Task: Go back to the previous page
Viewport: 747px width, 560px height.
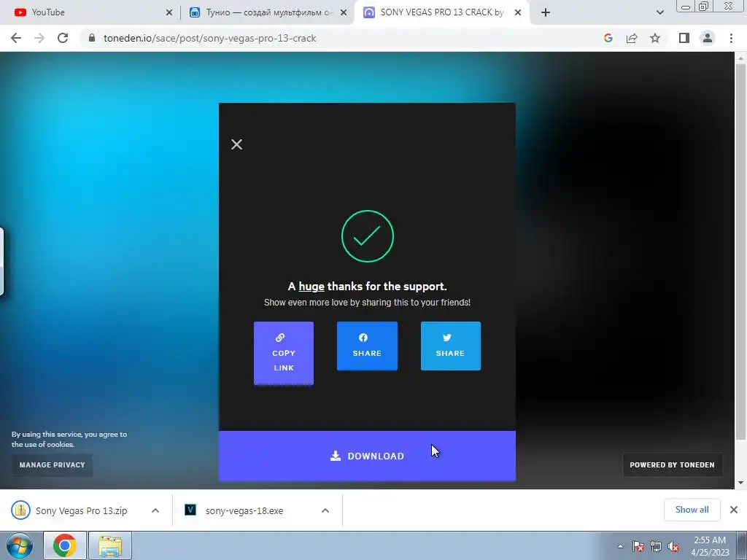Action: click(16, 38)
